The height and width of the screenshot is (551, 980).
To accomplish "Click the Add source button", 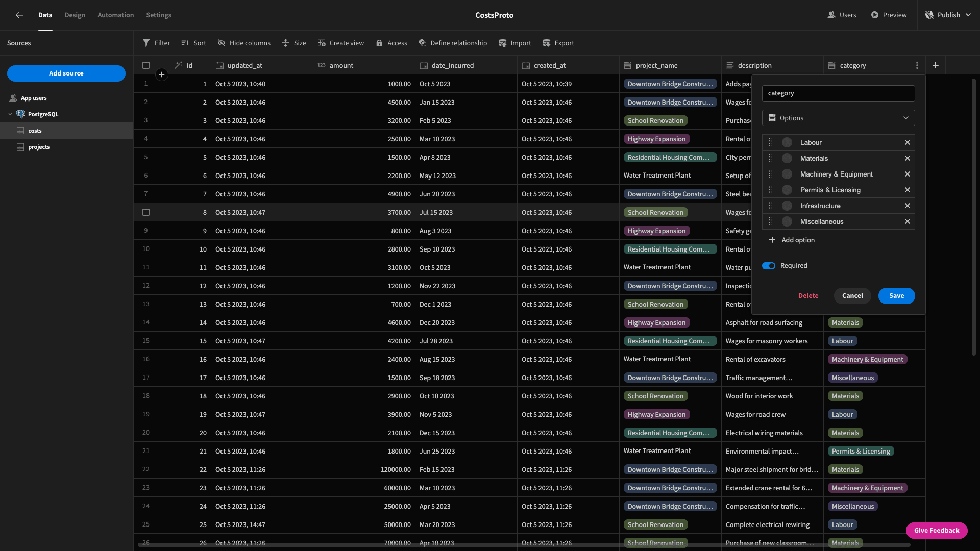I will click(66, 73).
